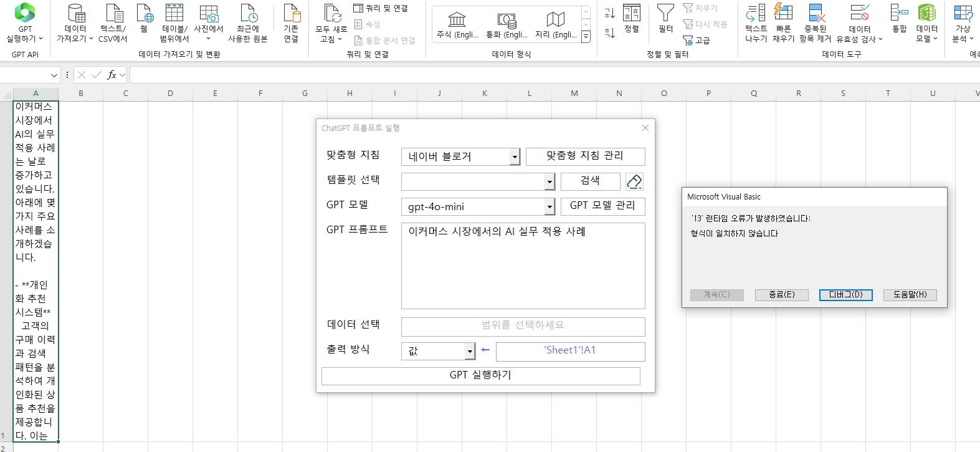Click 종료(E) in the error dialog
The width and height of the screenshot is (980, 452).
click(781, 295)
